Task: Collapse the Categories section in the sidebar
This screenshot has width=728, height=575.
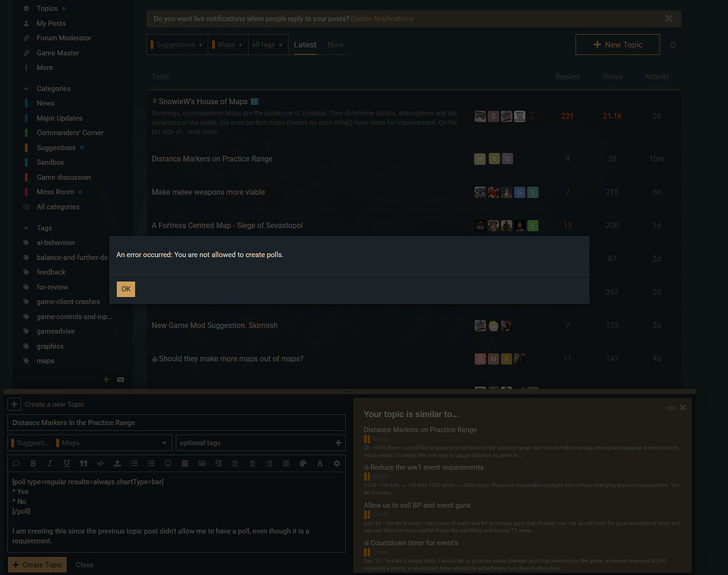Action: coord(26,89)
